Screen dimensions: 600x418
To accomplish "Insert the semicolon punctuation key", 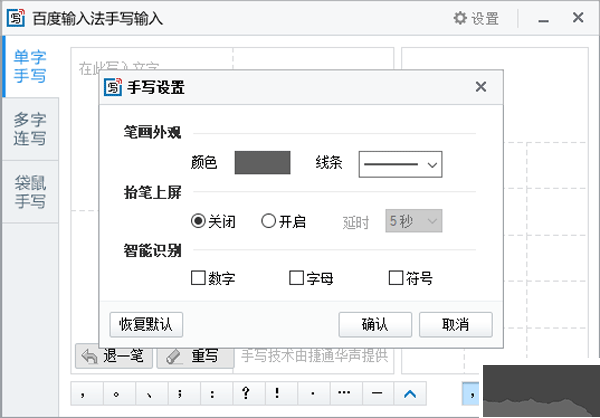I will [184, 393].
